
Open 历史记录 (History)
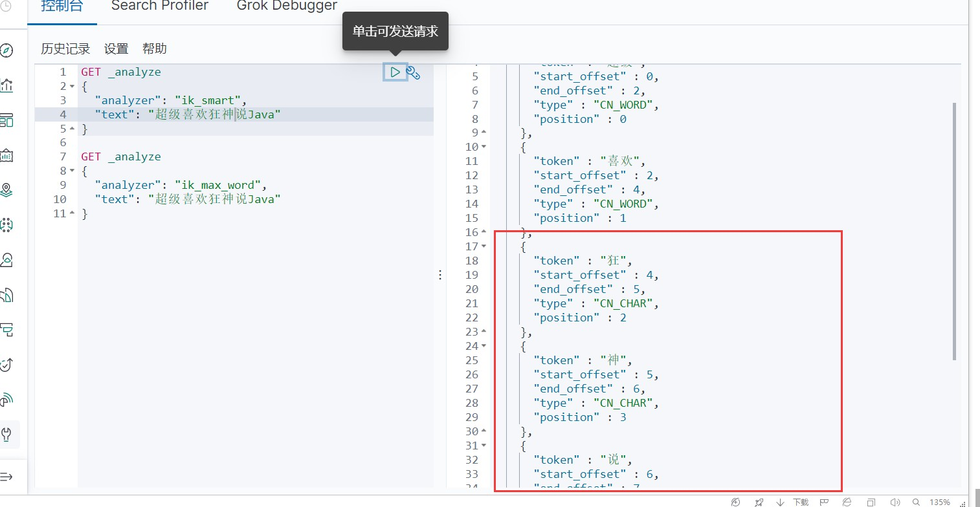coord(65,49)
